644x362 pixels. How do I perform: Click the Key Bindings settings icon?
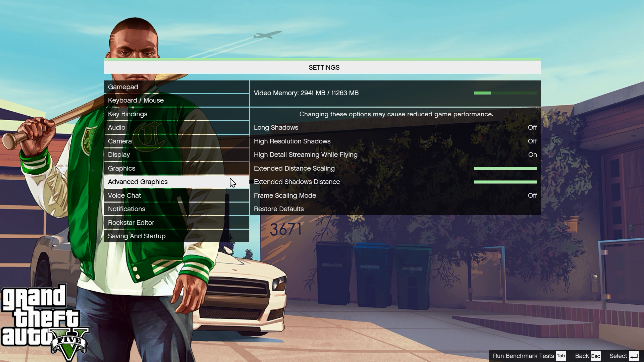(127, 114)
